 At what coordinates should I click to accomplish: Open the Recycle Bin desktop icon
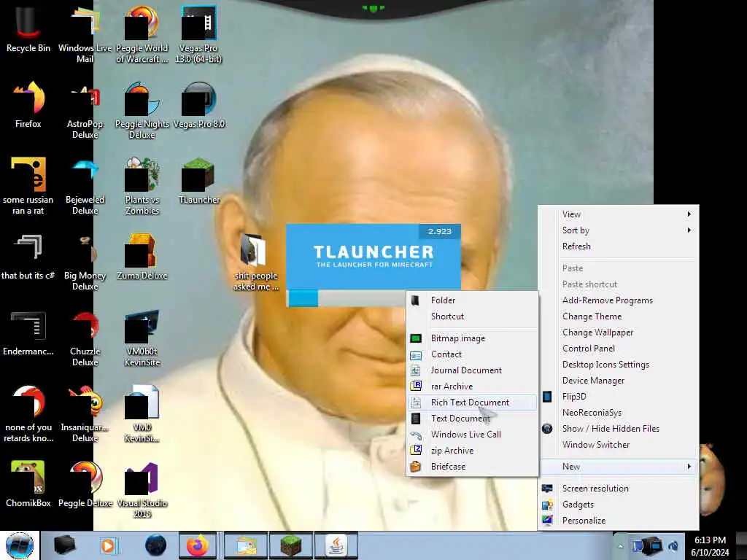click(x=28, y=29)
